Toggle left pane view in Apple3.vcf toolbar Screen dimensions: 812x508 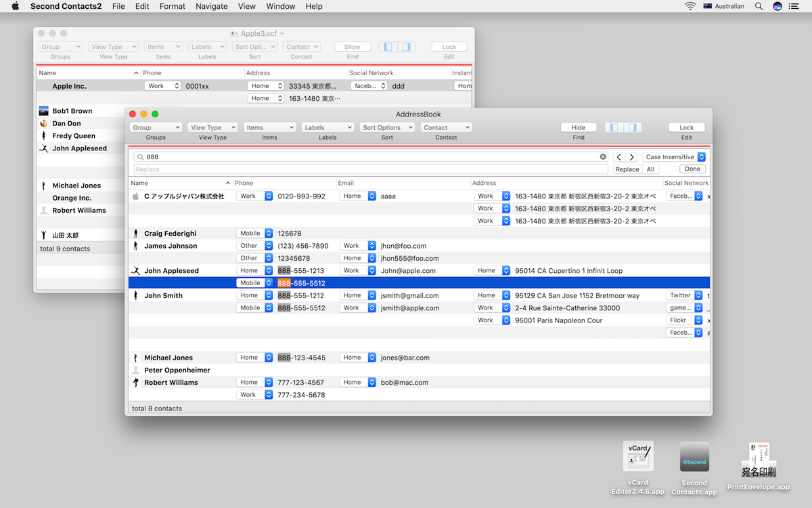click(388, 47)
